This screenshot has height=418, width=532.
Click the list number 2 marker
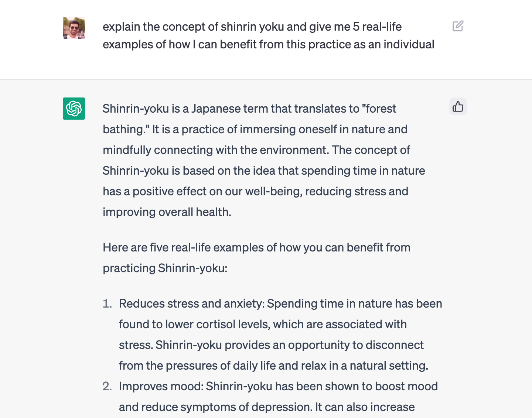click(x=107, y=386)
